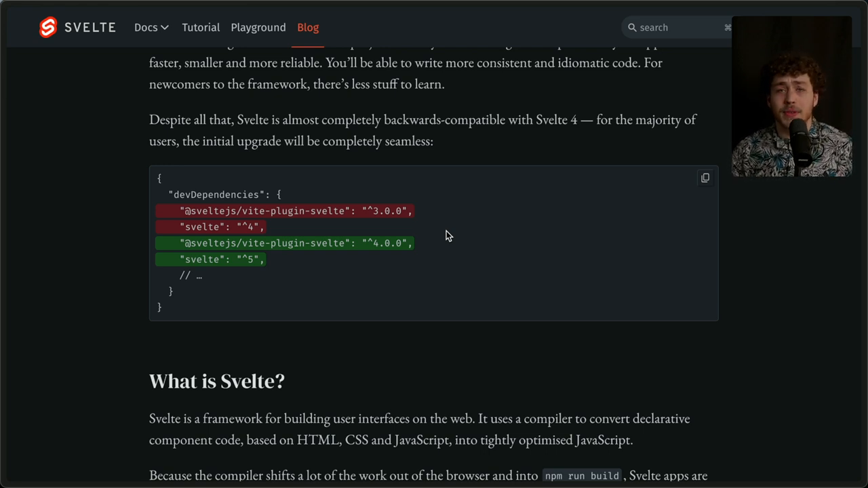Open the Playground page
The width and height of the screenshot is (868, 488).
click(x=258, y=27)
